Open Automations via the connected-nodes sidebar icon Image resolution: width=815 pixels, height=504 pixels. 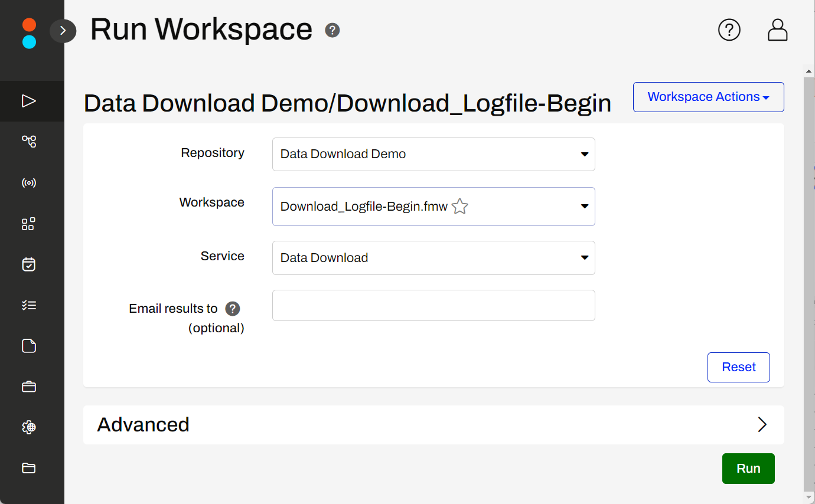(x=29, y=142)
